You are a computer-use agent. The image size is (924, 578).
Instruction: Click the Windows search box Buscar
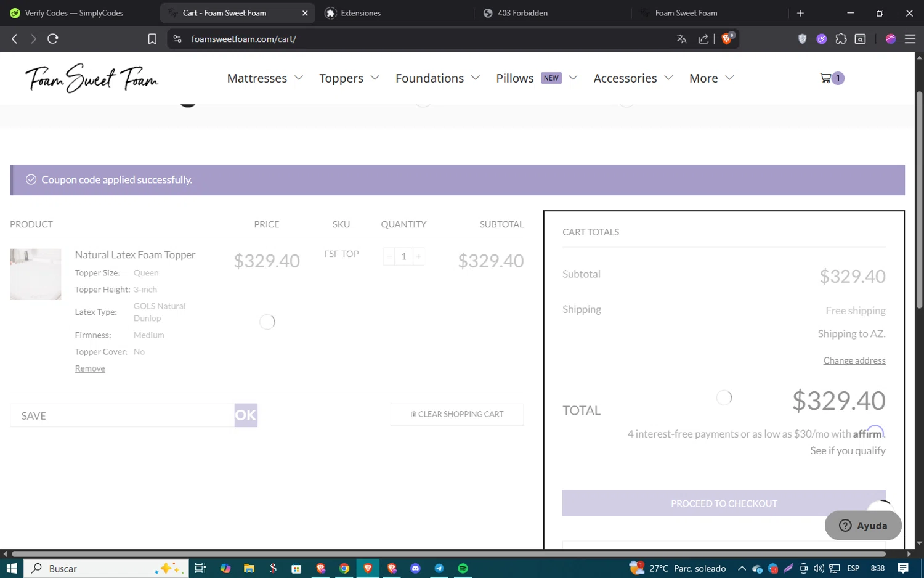point(105,568)
